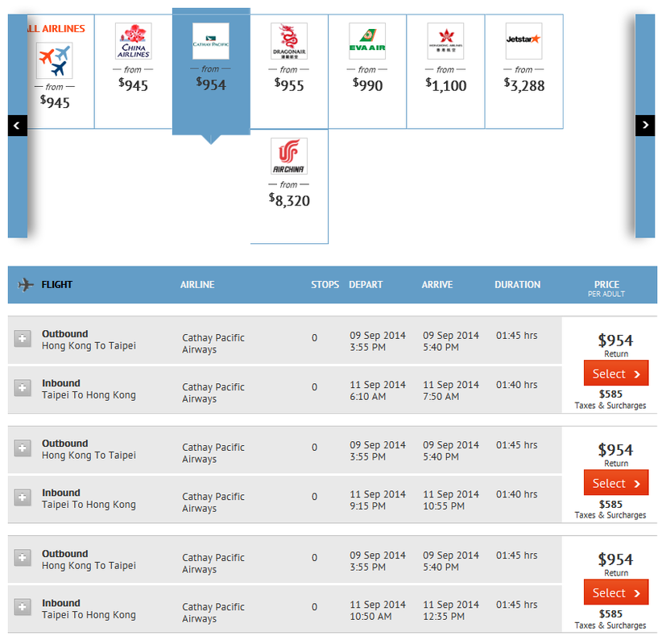Select the flight with 10:50 AM return

(615, 593)
